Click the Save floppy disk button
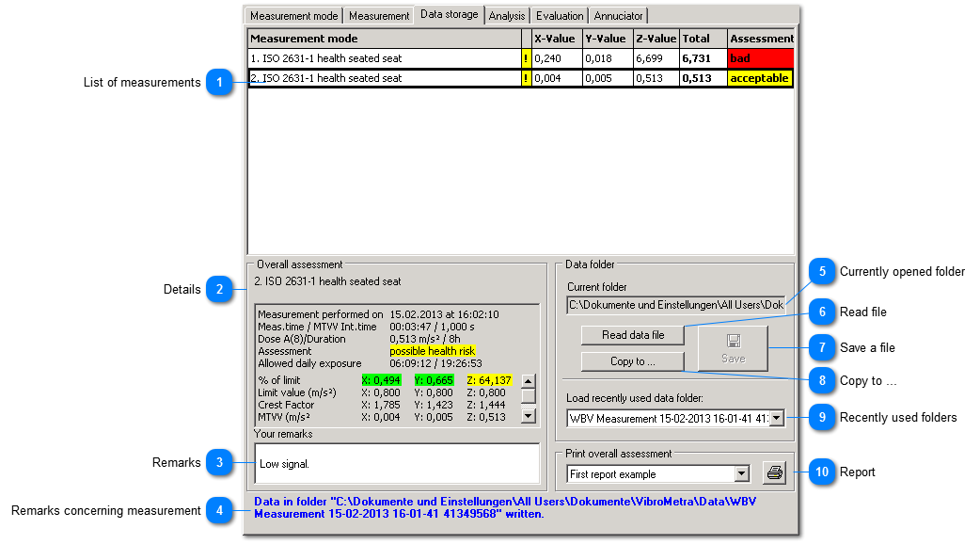 pos(733,347)
